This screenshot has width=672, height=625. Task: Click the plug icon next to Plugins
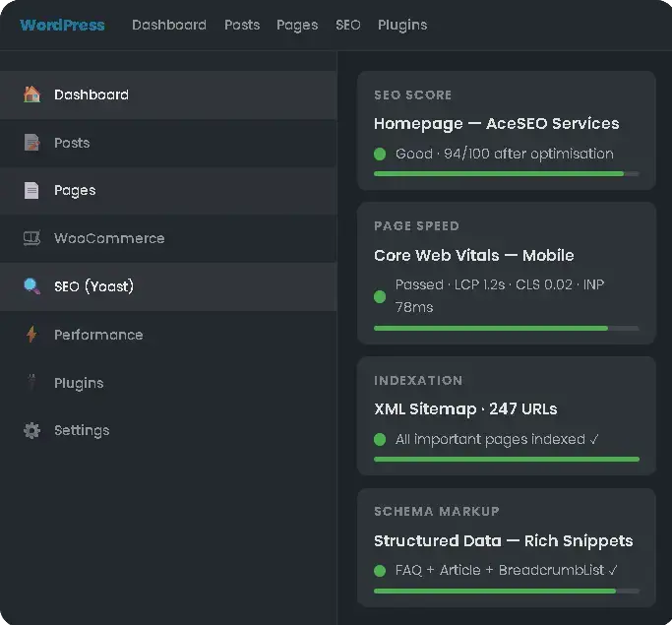pos(31,382)
